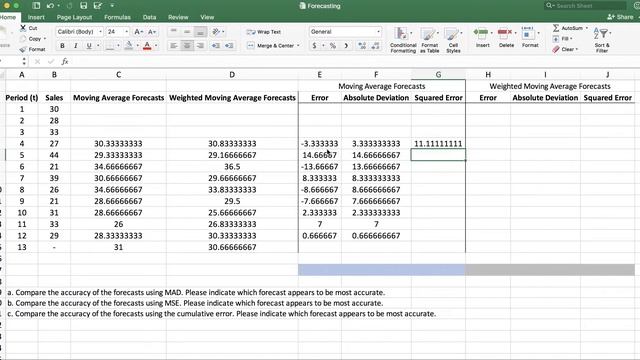Click the Delete cells icon
Viewport: 640px width, 360px height.
tap(505, 32)
